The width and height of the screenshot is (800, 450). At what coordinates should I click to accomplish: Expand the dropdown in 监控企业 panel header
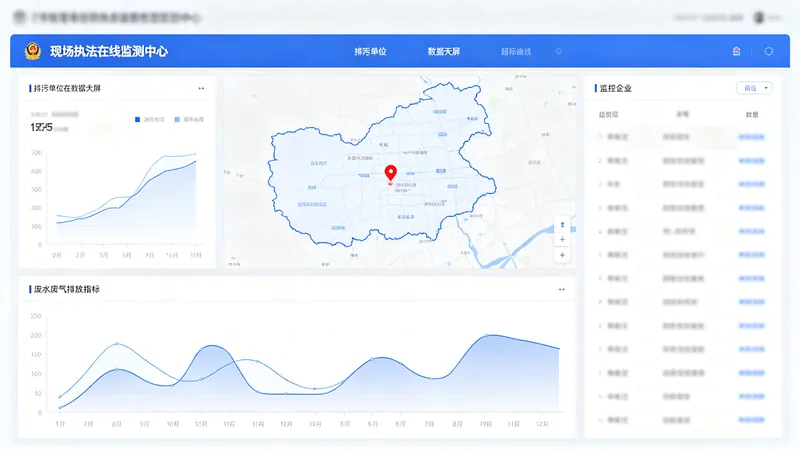click(x=754, y=88)
